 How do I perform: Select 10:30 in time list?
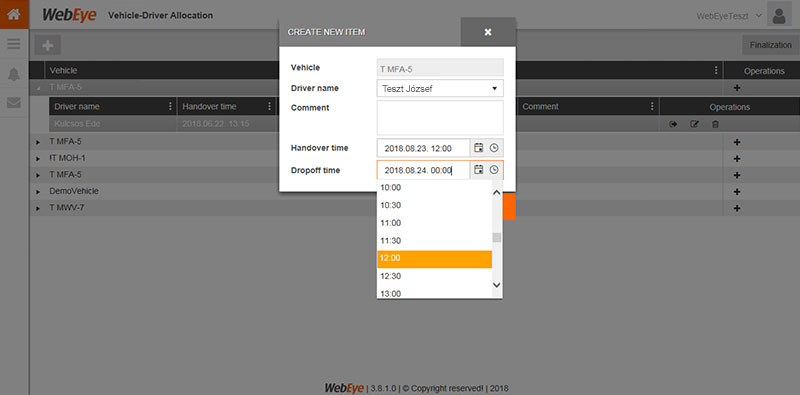pyautogui.click(x=434, y=205)
